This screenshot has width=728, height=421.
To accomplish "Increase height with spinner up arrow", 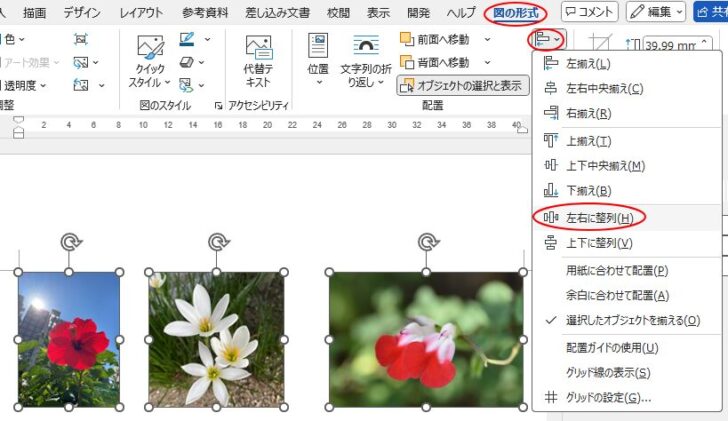I will coord(704,42).
